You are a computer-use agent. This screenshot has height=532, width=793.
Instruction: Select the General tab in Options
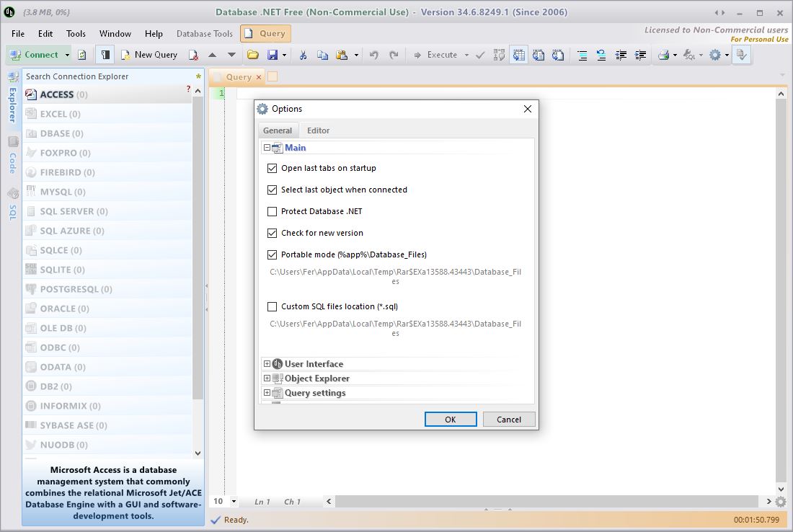[x=277, y=130]
